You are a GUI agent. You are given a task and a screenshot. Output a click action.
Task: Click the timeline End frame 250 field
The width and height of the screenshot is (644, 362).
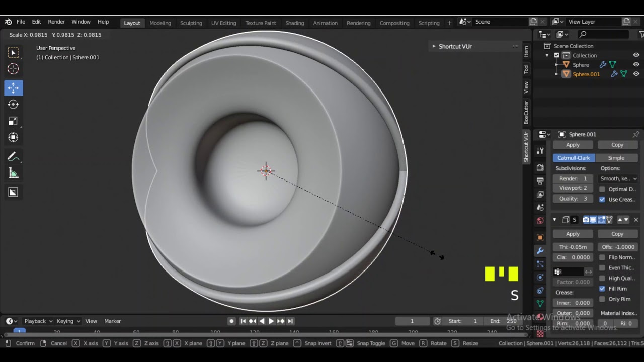click(503, 321)
